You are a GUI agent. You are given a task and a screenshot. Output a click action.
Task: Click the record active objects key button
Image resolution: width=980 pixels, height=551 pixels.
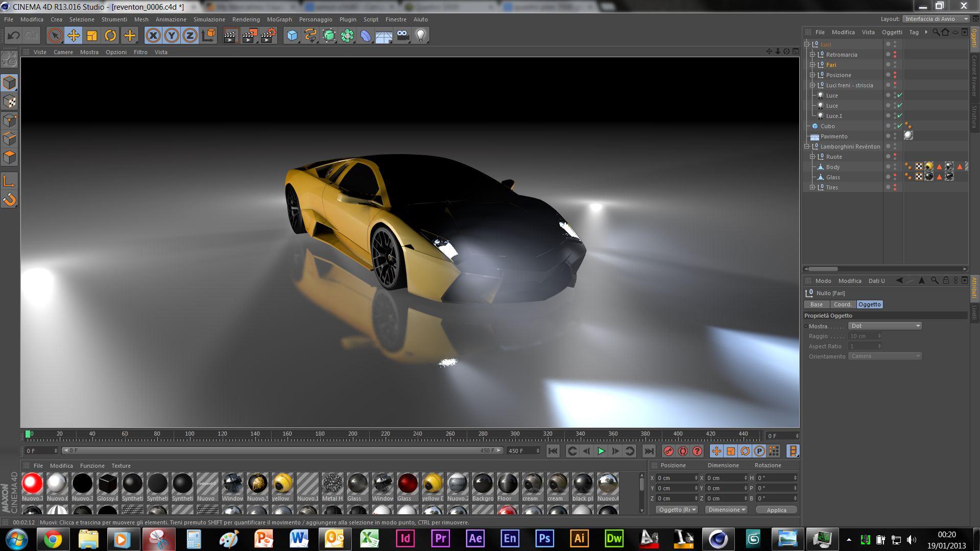tap(668, 451)
